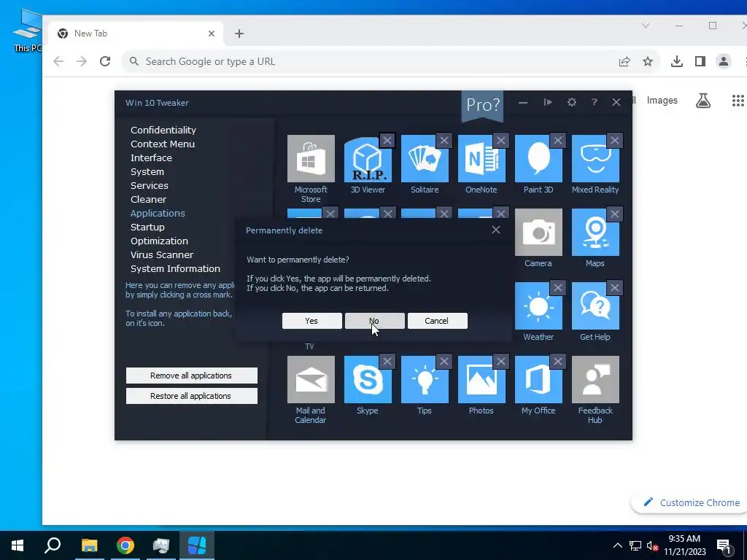This screenshot has height=560, width=747.
Task: Open Win 10 Tweaker settings gear
Action: coord(572,102)
